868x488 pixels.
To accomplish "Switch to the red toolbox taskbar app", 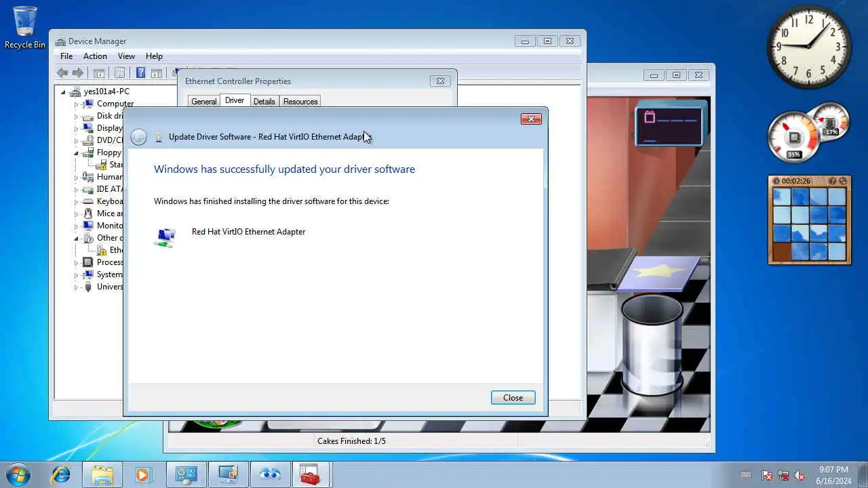I will (311, 474).
